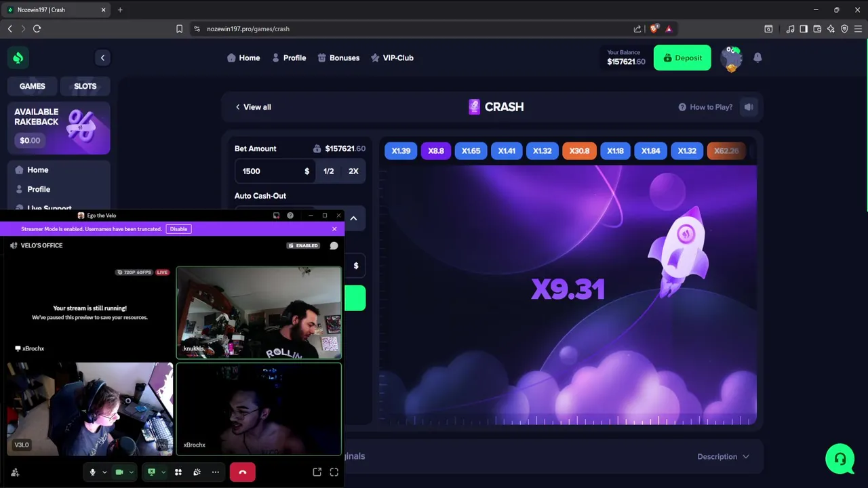Invite friends to the voice channel
This screenshot has width=868, height=488.
[15, 472]
